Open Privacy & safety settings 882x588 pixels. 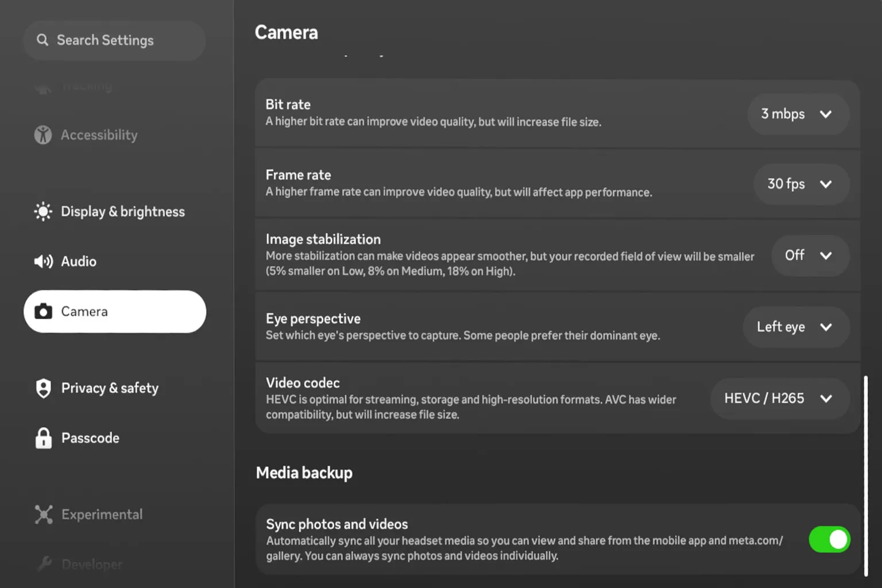(x=115, y=388)
